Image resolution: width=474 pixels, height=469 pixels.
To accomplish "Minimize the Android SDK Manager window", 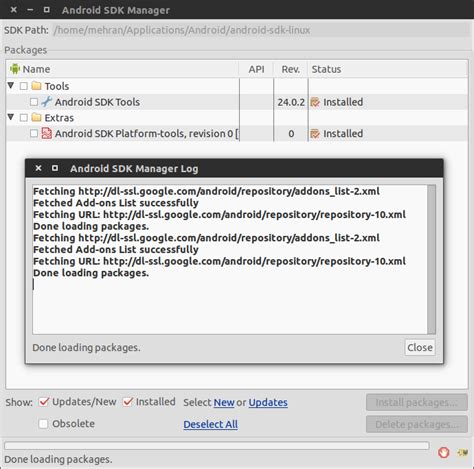I will pos(30,10).
